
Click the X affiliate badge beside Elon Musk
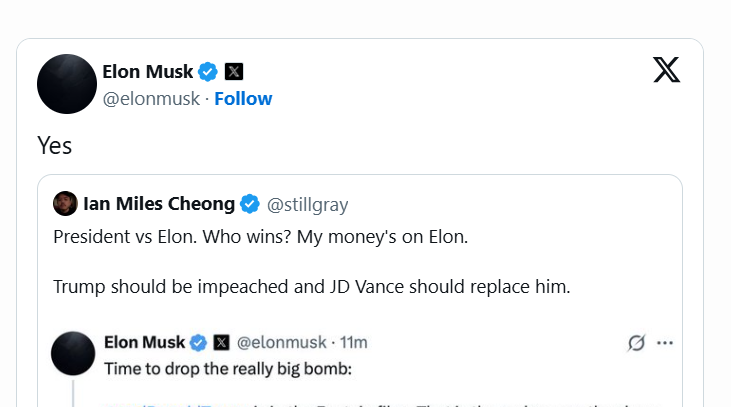234,71
